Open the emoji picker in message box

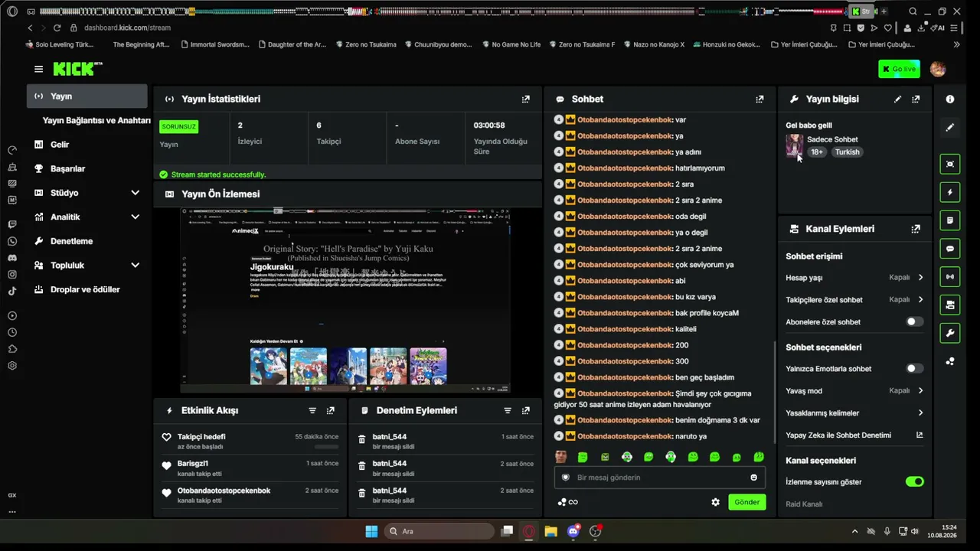click(x=753, y=478)
